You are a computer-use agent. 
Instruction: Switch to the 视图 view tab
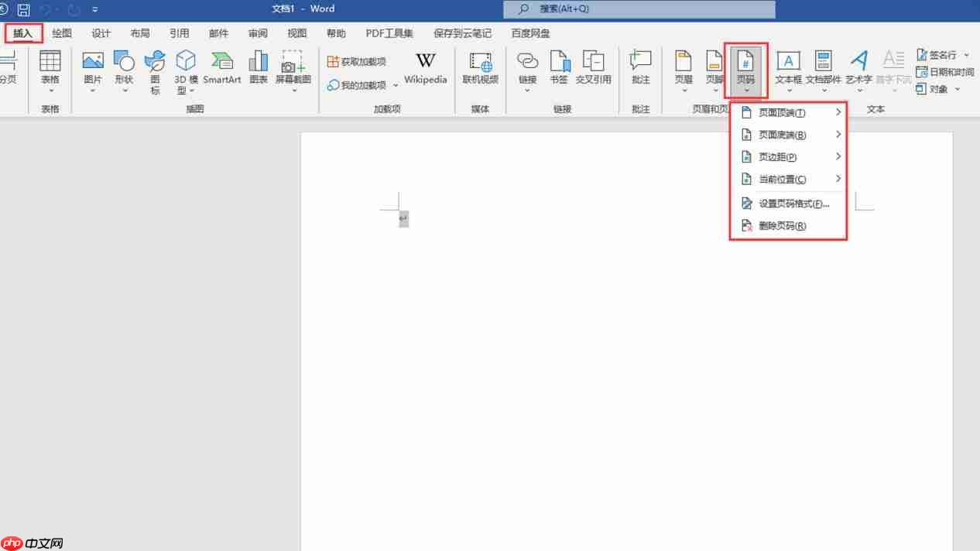(297, 33)
